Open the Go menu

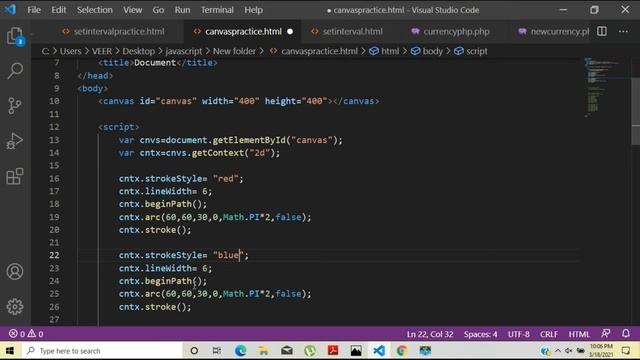(158, 10)
